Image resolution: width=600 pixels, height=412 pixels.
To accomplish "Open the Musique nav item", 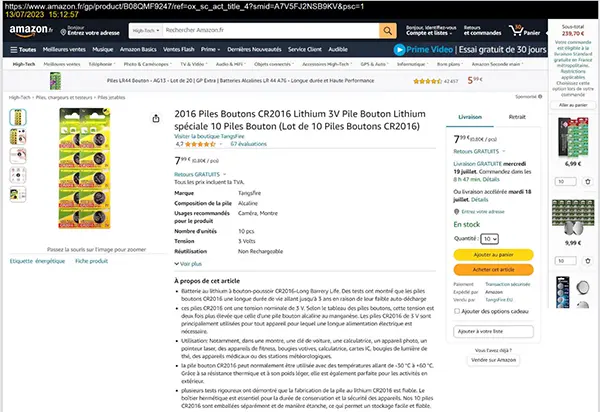I will click(103, 50).
